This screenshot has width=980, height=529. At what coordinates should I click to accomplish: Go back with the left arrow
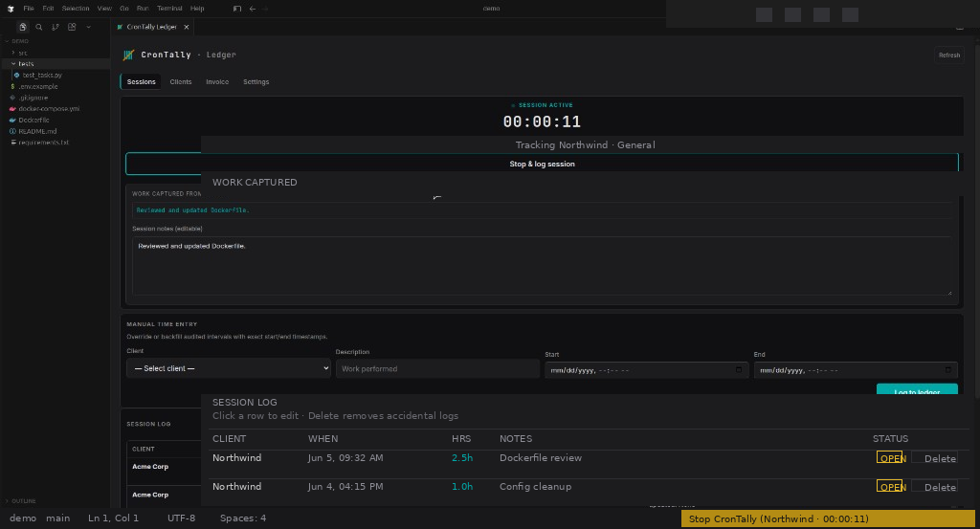[253, 9]
